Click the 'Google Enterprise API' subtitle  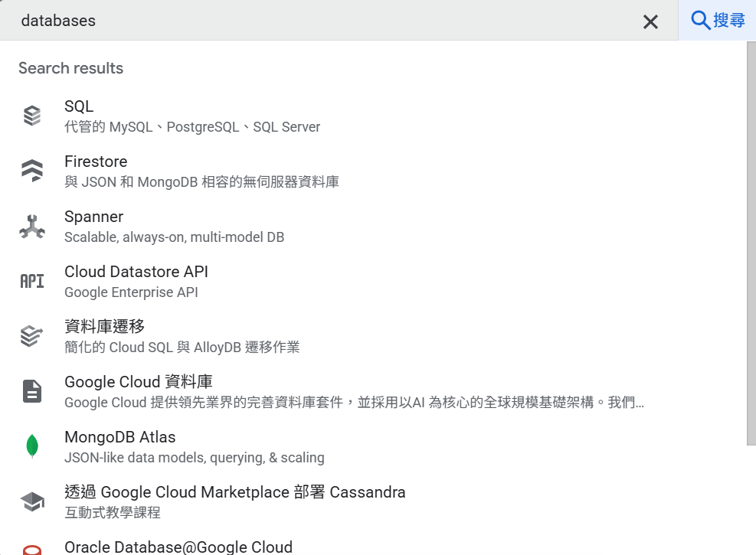pyautogui.click(x=131, y=292)
